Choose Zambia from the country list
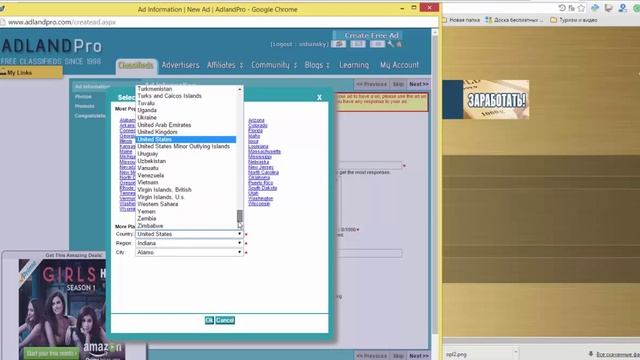 tap(186, 219)
